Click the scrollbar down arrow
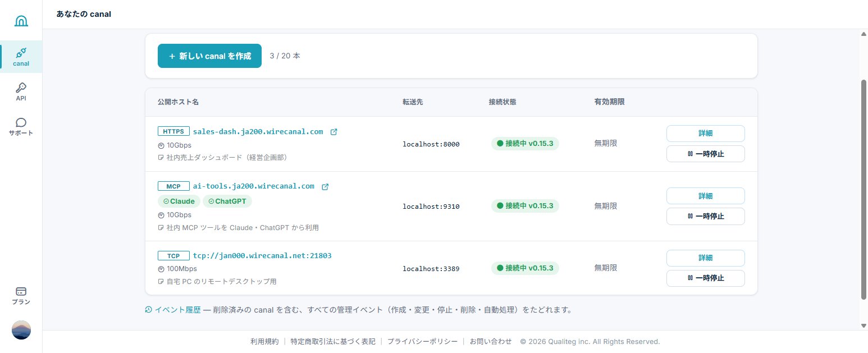Image resolution: width=868 pixels, height=353 pixels. click(x=864, y=326)
